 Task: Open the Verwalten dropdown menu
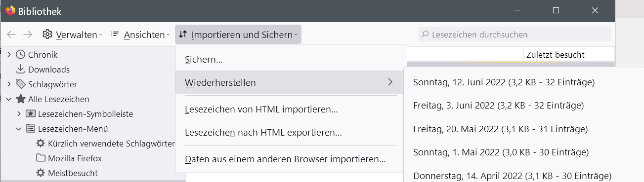coord(72,35)
